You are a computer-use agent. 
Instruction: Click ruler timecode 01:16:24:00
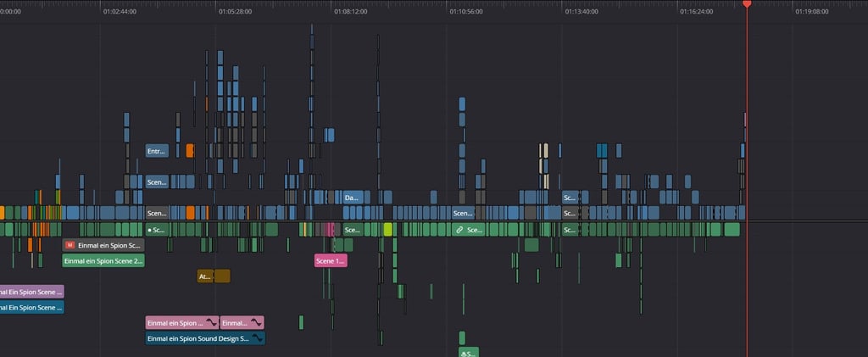pyautogui.click(x=697, y=12)
